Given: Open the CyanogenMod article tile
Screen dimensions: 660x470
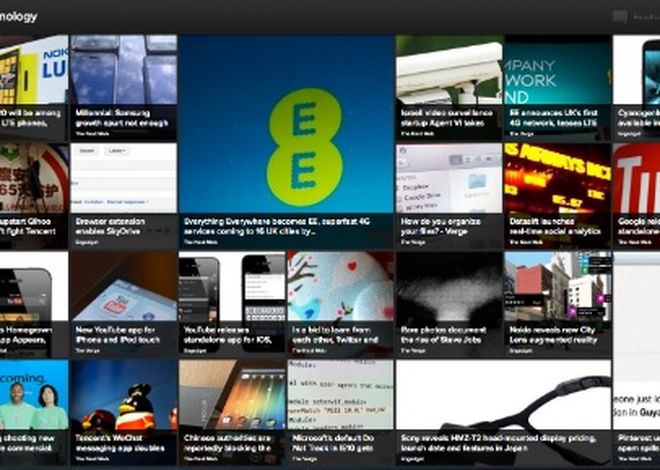Looking at the screenshot, I should [x=636, y=88].
